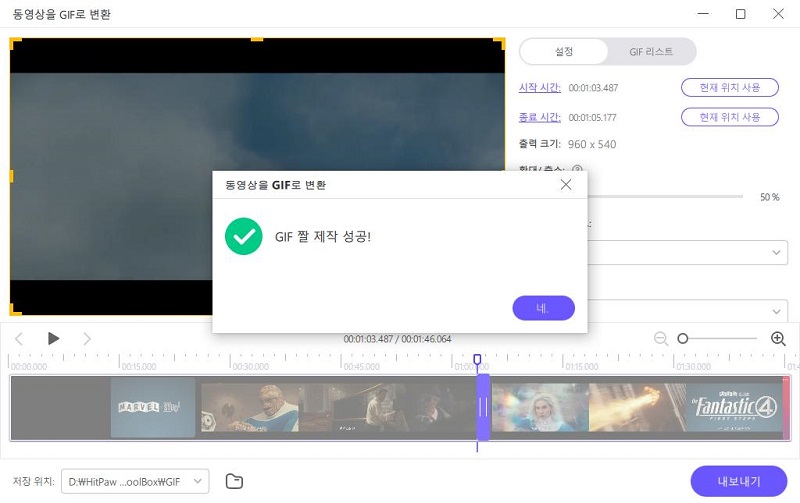The width and height of the screenshot is (800, 503).
Task: Click the help icon next to 확대/축소
Action: point(577,169)
